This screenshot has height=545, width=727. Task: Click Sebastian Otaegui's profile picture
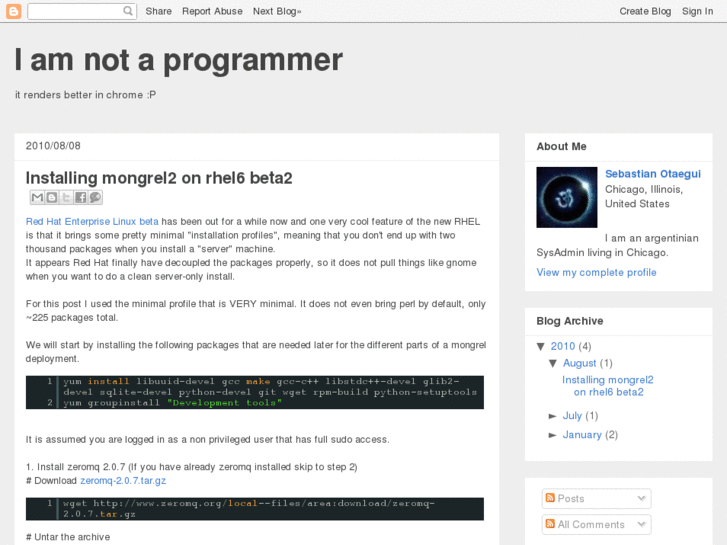(566, 197)
